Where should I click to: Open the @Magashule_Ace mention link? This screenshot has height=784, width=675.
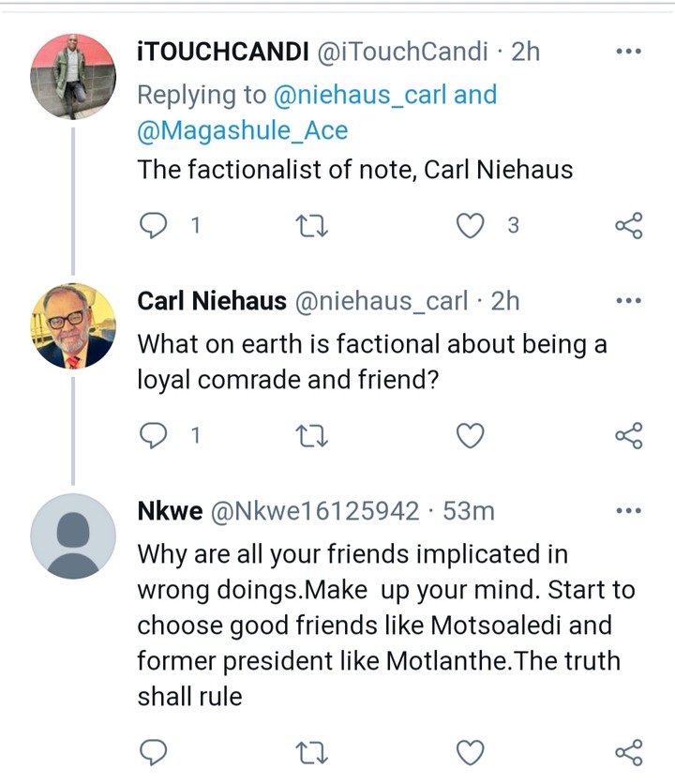coord(243,130)
